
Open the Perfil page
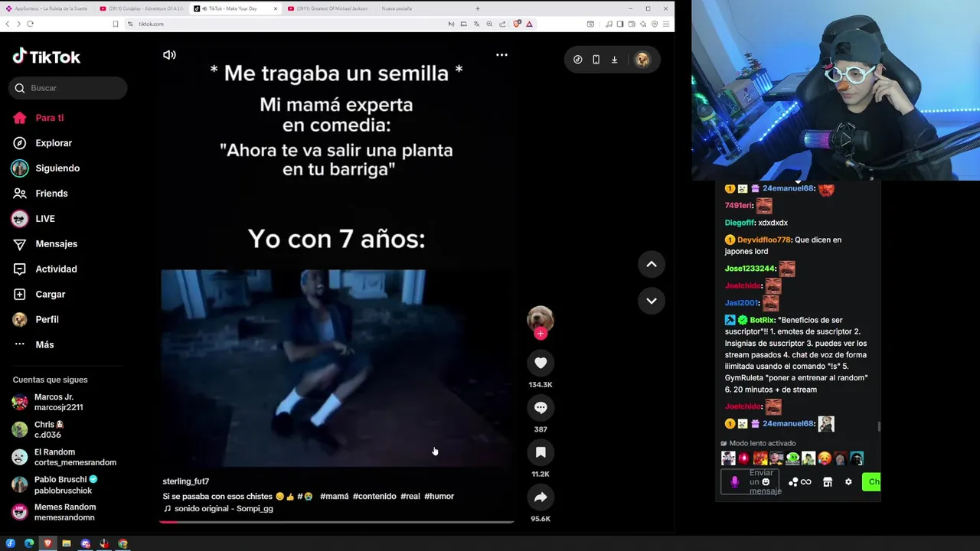[x=35, y=320]
